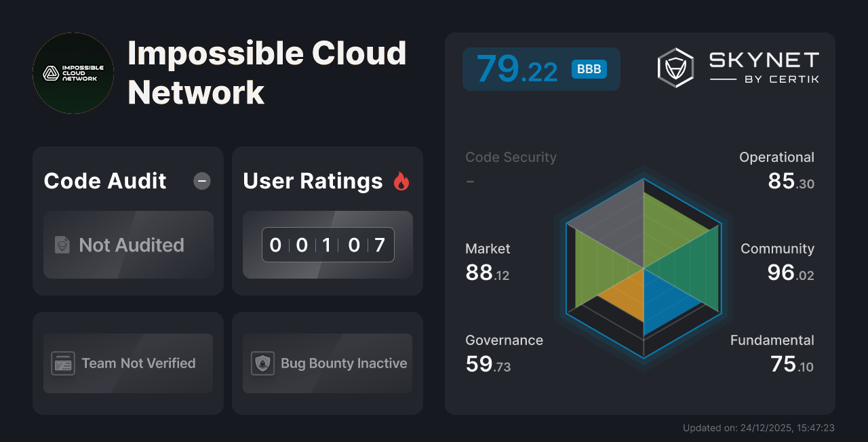Open the Fundamental score 75.10
868x442 pixels.
791,364
